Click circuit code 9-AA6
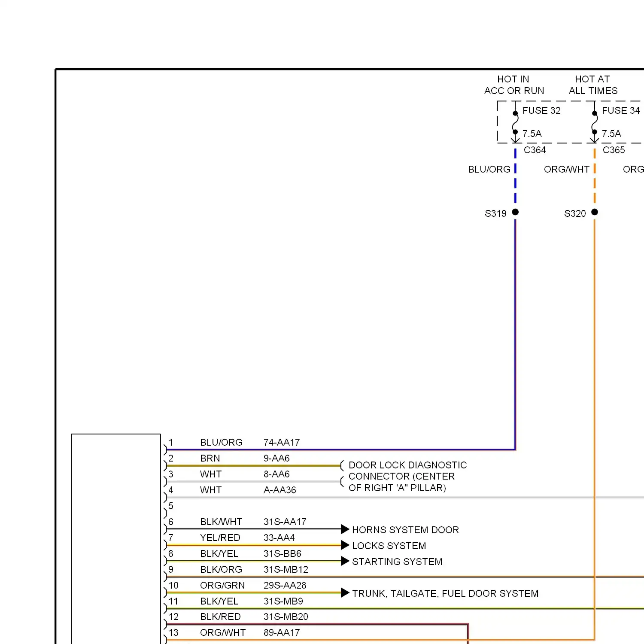Image resolution: width=644 pixels, height=644 pixels. pos(276,458)
